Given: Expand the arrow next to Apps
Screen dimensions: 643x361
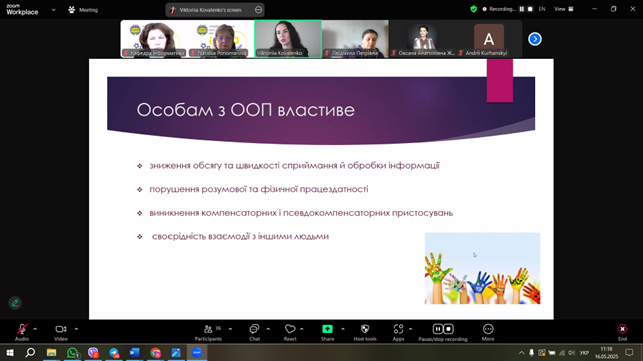Looking at the screenshot, I should pyautogui.click(x=410, y=329).
